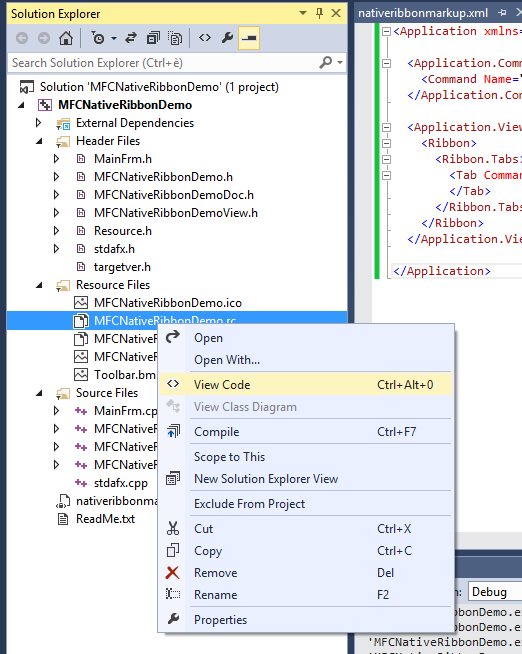Viewport: 522px width, 654px height.
Task: Click the closing </Application> tag text
Action: pos(442,271)
